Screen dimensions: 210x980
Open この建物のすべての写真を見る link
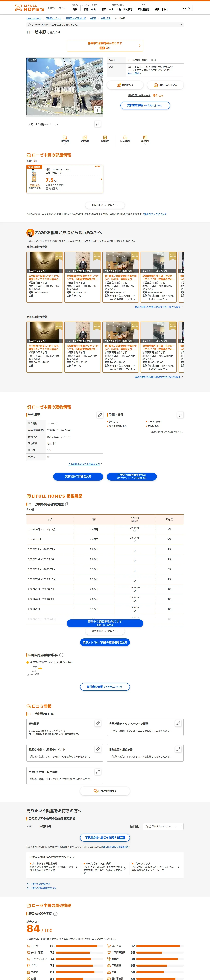coord(84,464)
